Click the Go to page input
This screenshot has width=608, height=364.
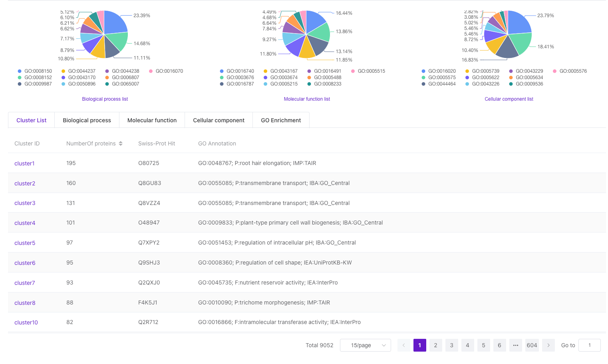(x=589, y=345)
